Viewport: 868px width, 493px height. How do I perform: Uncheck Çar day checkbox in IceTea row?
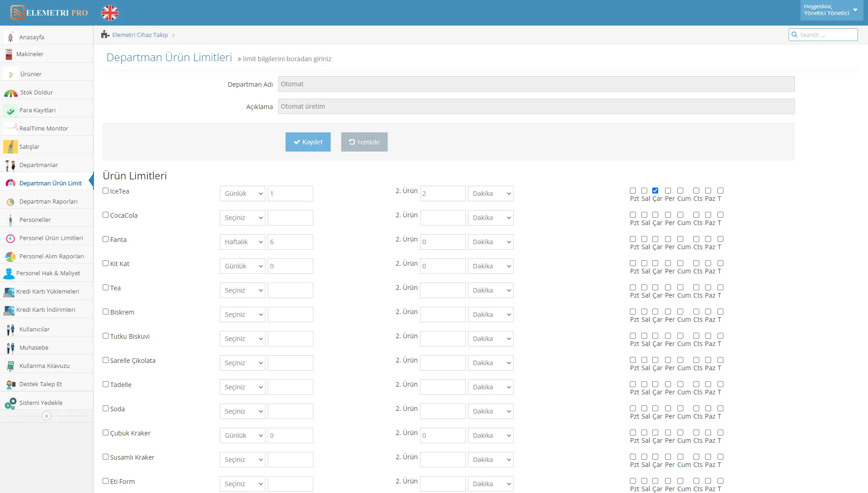click(x=655, y=191)
